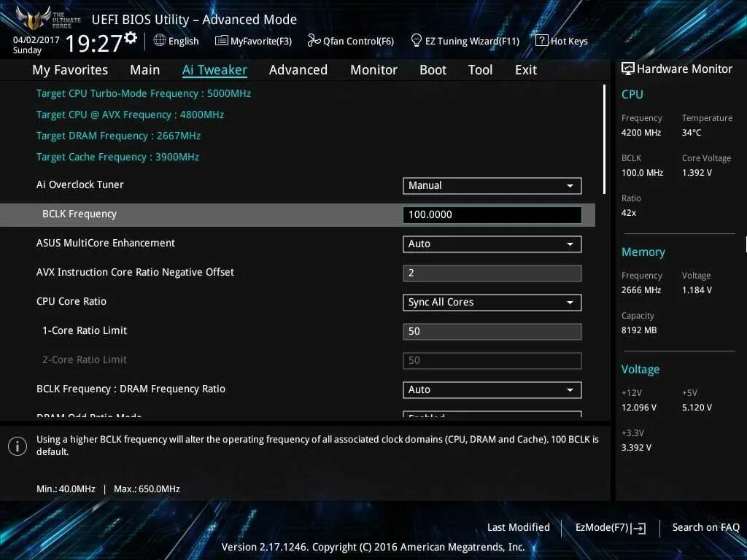Change ASUS MultiCore Enhancement from Auto

point(492,244)
